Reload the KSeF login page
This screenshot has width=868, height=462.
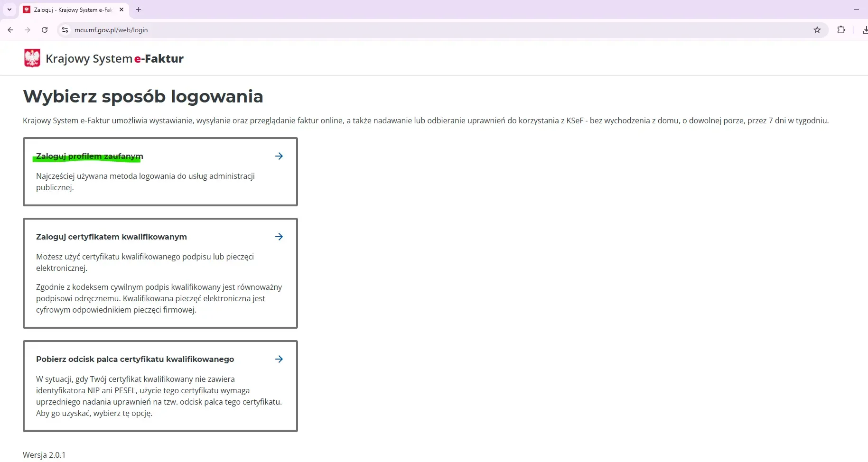45,30
